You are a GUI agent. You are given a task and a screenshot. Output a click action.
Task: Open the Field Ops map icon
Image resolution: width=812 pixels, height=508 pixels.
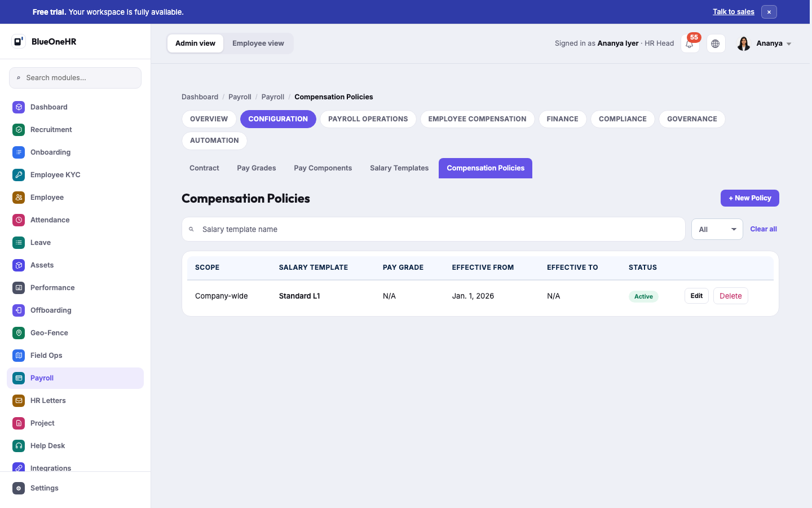pyautogui.click(x=19, y=356)
